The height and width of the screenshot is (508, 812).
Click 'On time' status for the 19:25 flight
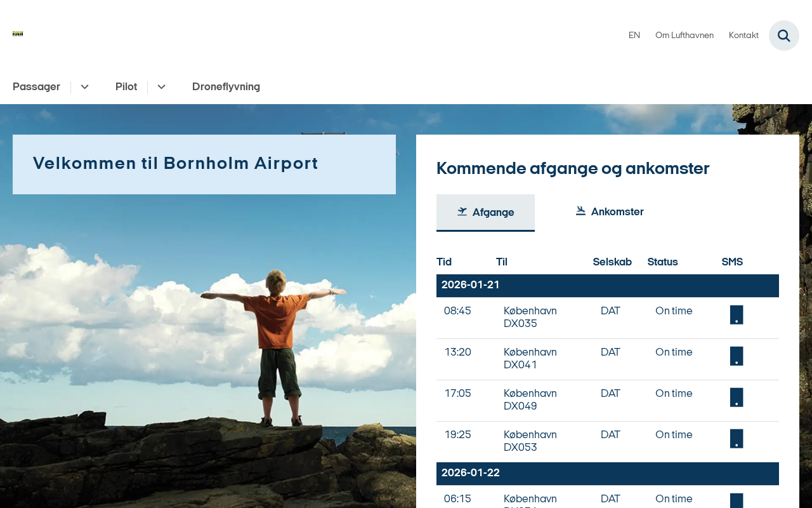click(674, 435)
